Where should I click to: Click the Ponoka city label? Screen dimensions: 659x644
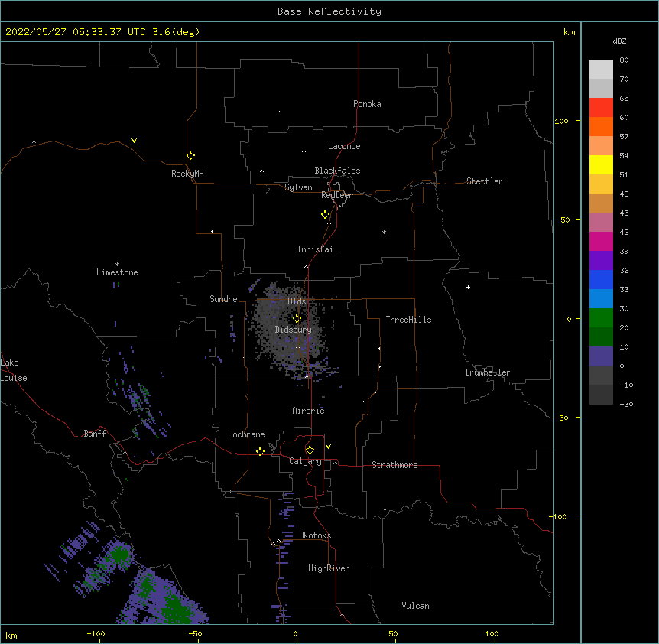coord(367,104)
